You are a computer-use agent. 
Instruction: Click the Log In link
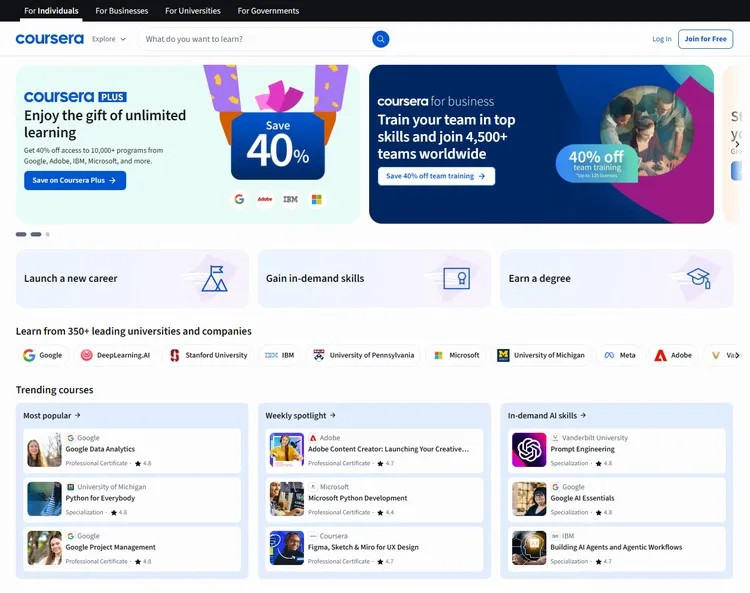(x=662, y=39)
